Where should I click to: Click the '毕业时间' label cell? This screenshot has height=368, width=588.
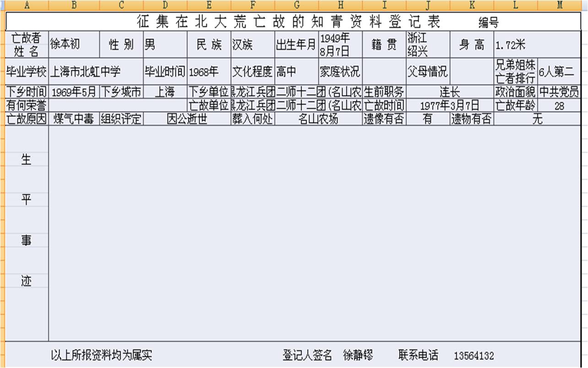pos(165,71)
